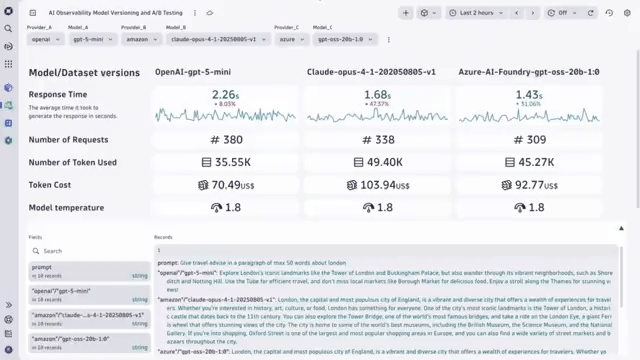Select the # 338 requests value
The height and width of the screenshot is (360, 640).
click(378, 140)
